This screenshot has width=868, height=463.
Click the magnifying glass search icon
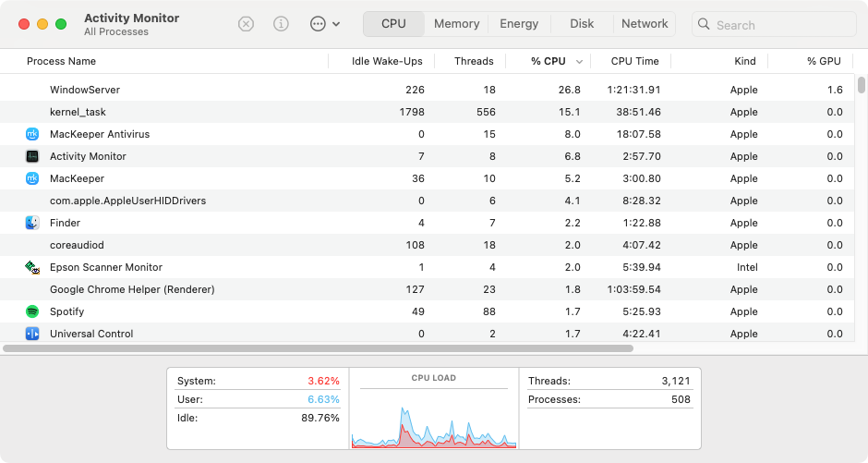point(704,24)
